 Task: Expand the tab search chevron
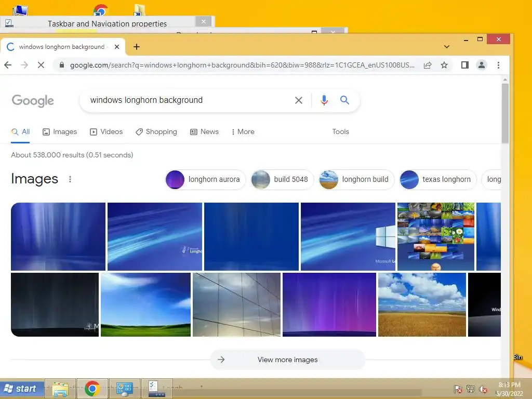(x=446, y=47)
